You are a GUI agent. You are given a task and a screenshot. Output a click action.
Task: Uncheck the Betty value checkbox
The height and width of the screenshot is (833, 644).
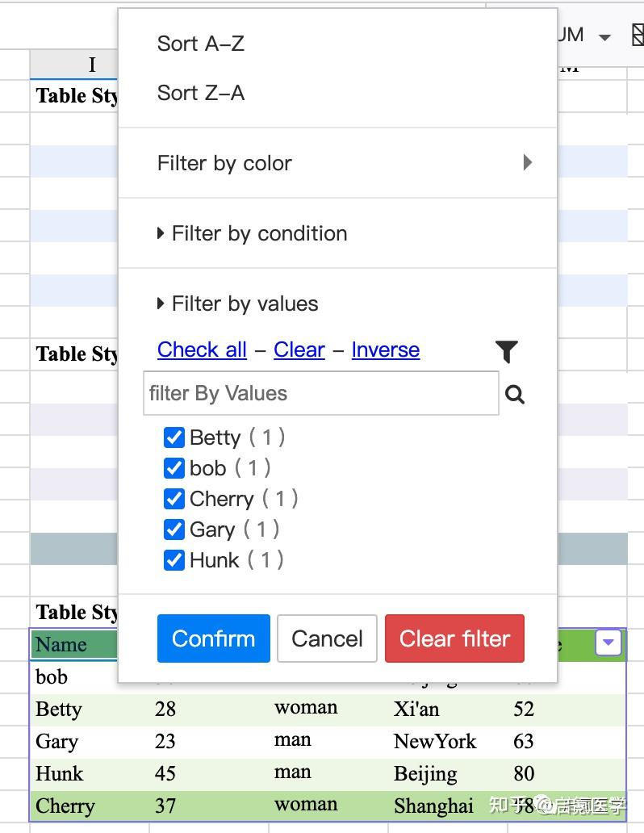[174, 437]
